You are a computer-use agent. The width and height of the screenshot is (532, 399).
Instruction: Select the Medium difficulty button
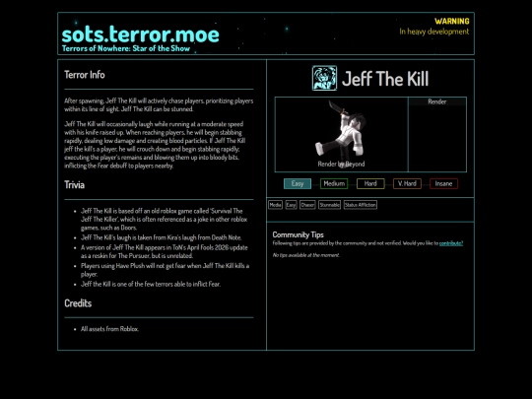point(334,183)
